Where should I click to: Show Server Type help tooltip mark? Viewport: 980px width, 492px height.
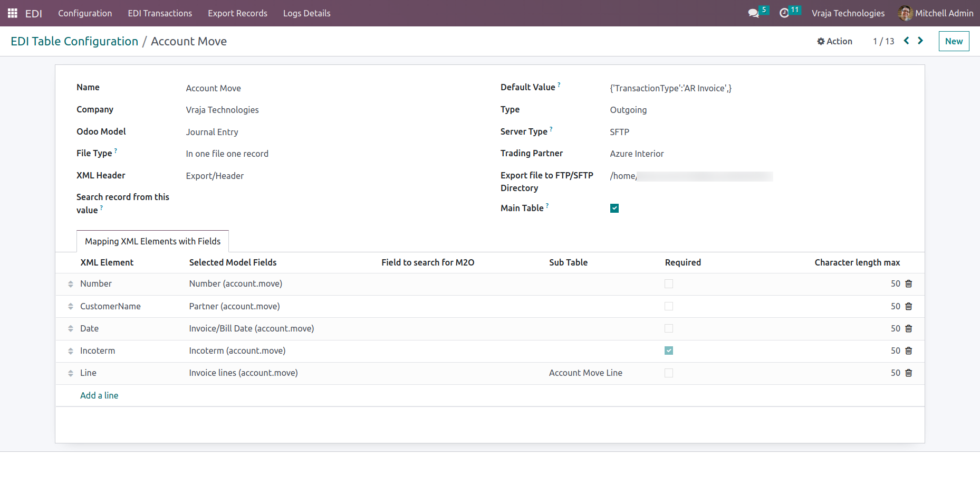(551, 129)
